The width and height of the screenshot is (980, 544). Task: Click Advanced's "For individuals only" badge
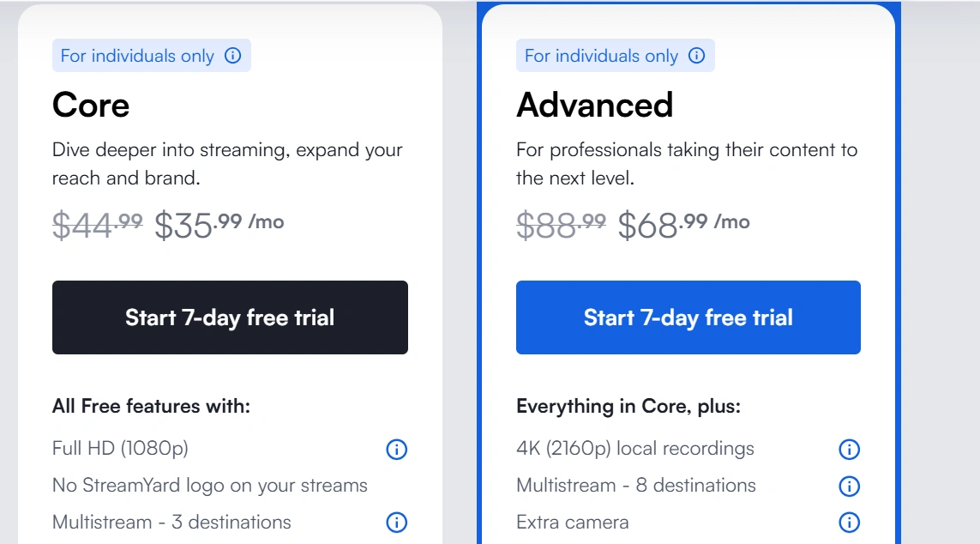601,56
